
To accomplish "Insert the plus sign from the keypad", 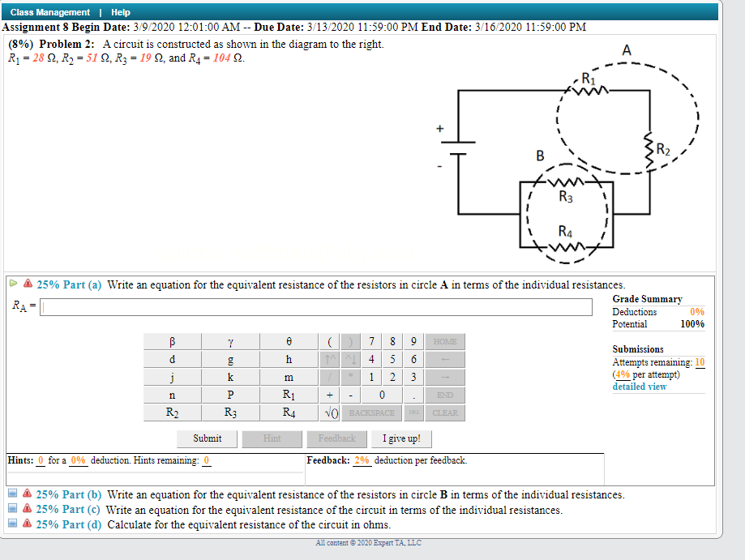I will tap(328, 395).
